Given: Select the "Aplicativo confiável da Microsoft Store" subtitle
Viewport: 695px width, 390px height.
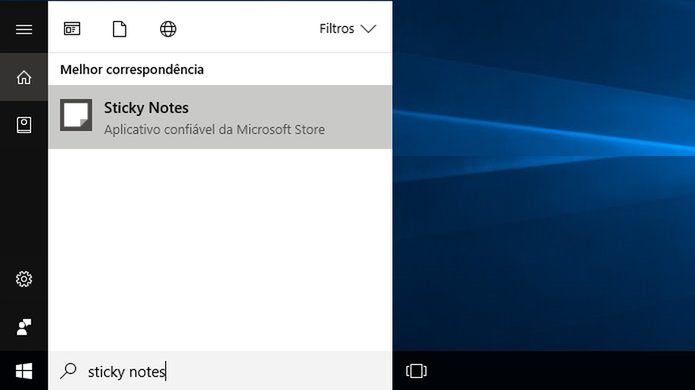Looking at the screenshot, I should pos(215,129).
